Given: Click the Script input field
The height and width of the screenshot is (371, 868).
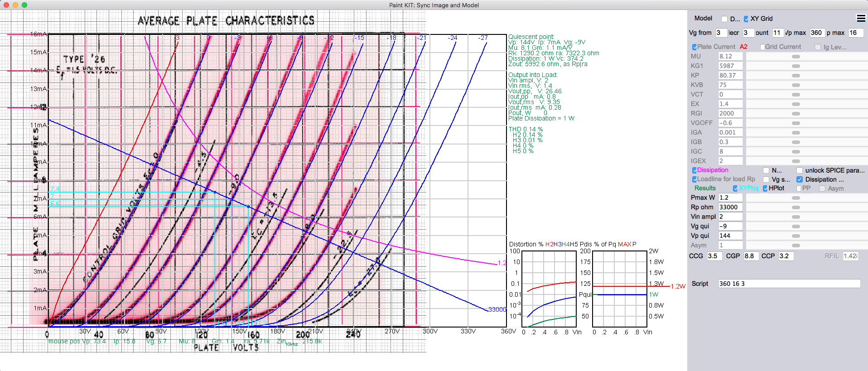Looking at the screenshot, I should pos(789,284).
